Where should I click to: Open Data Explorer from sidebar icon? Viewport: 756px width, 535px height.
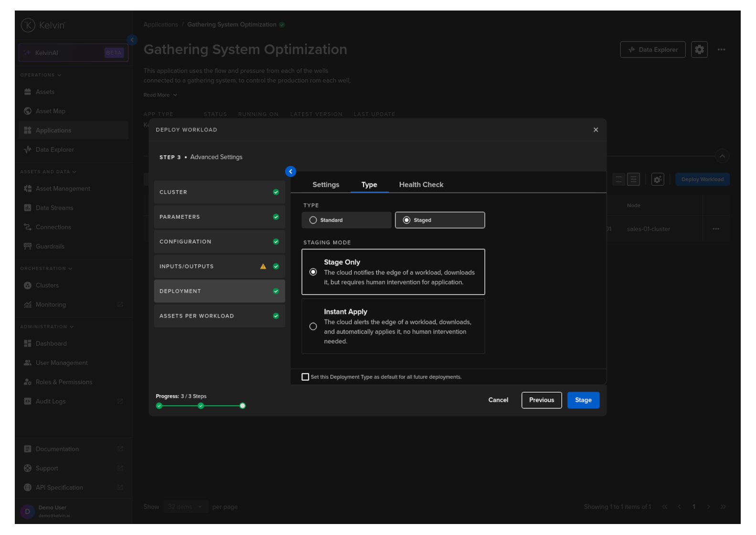tap(28, 150)
